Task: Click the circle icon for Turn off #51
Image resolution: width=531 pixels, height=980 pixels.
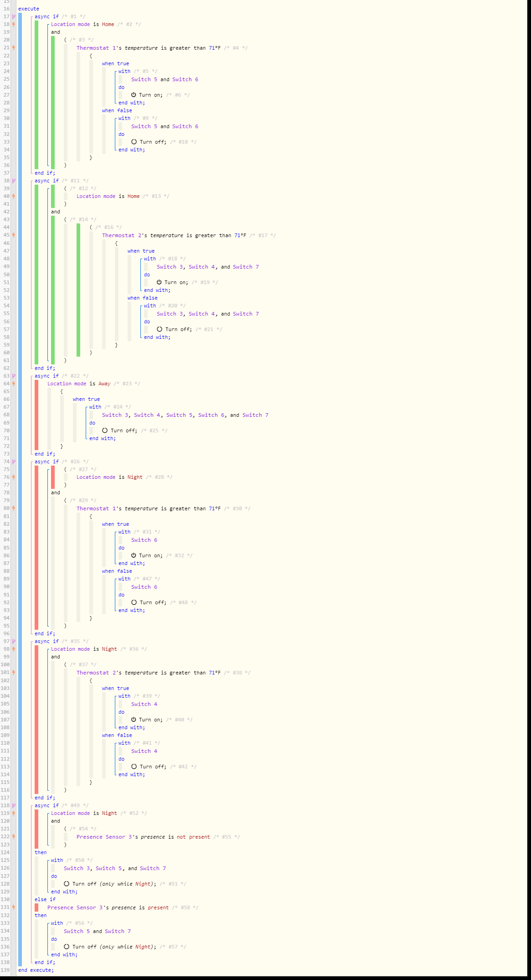Action: click(67, 884)
